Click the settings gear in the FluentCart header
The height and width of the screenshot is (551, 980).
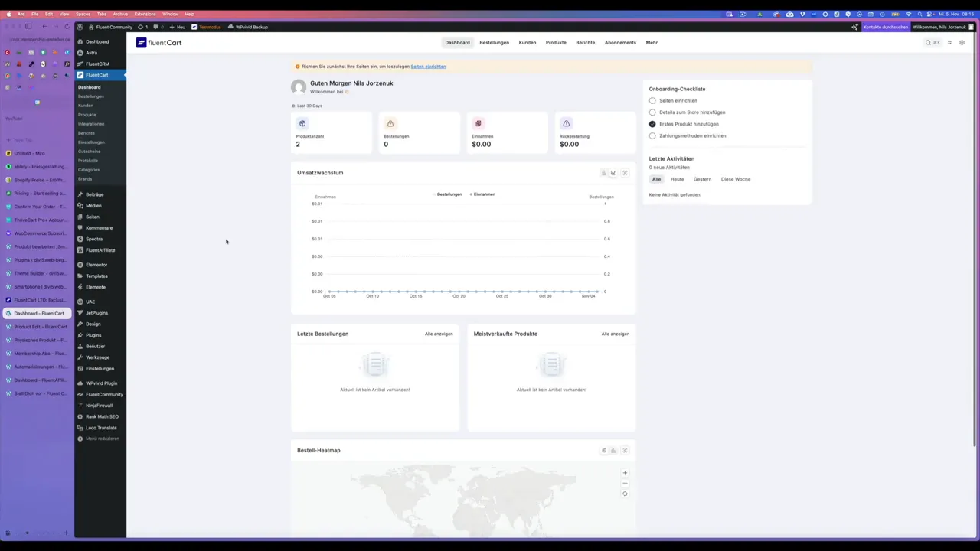tap(962, 42)
